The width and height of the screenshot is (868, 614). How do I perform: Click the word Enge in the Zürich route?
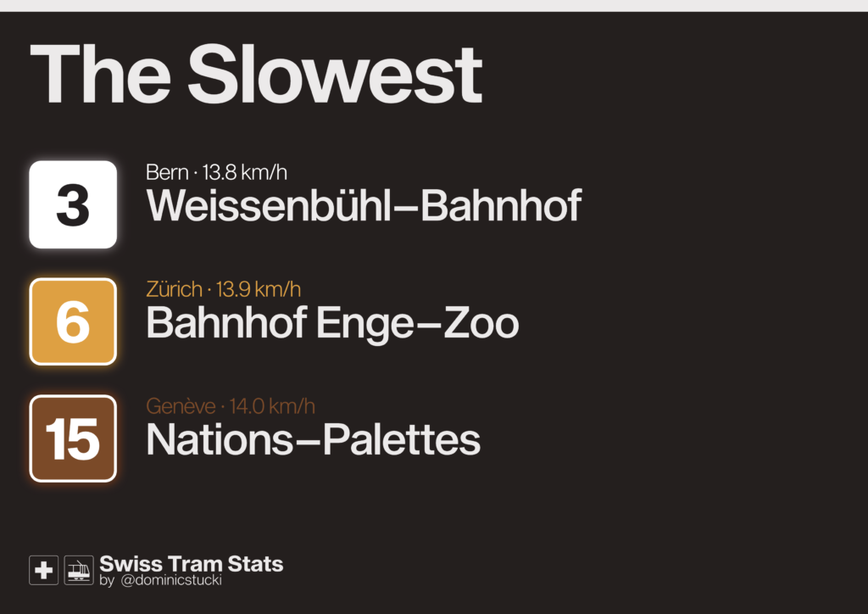point(374,324)
